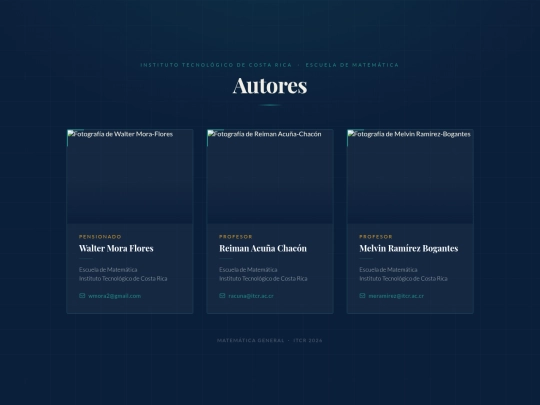The width and height of the screenshot is (540, 405).
Task: Click the photo of Reiman Acuña-Chacón
Action: (270, 177)
